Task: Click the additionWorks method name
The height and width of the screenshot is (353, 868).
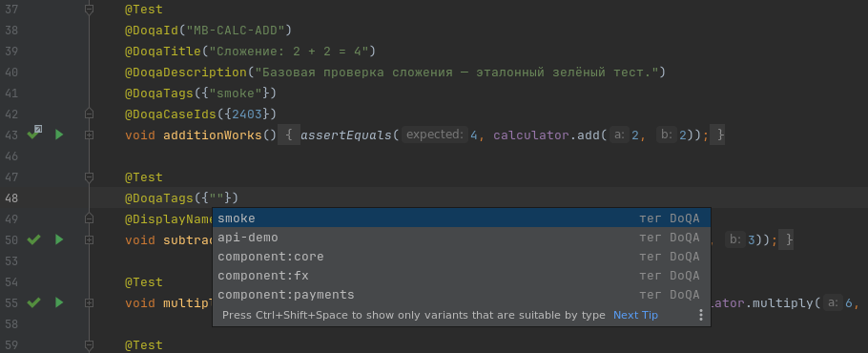Action: [213, 135]
